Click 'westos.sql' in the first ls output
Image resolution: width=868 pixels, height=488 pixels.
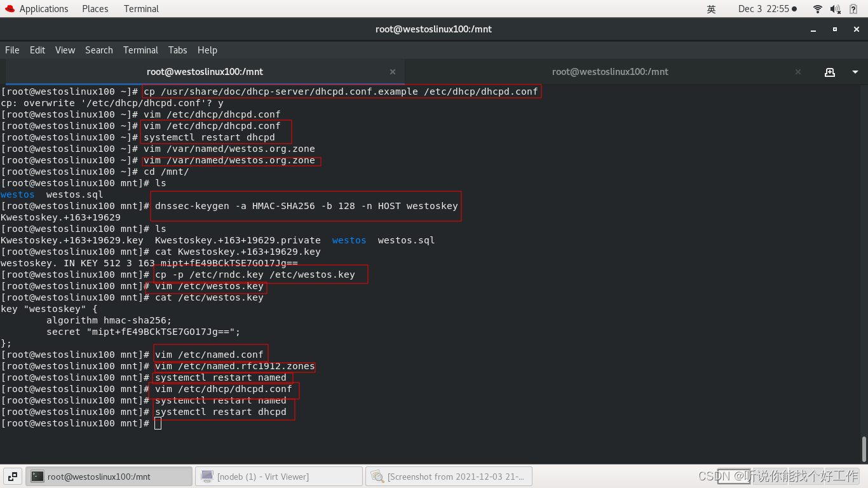click(74, 194)
